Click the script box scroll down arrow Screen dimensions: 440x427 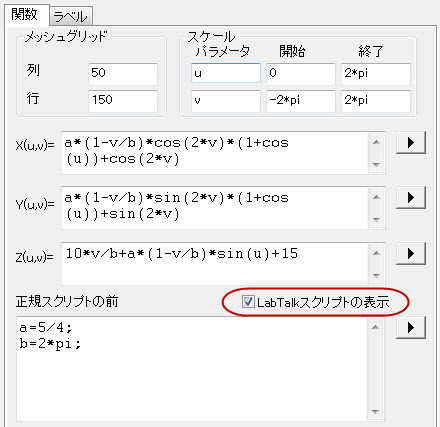375,412
